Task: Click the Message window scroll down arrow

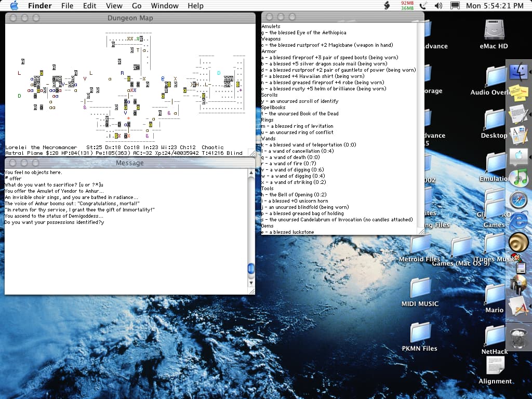Action: [x=251, y=283]
